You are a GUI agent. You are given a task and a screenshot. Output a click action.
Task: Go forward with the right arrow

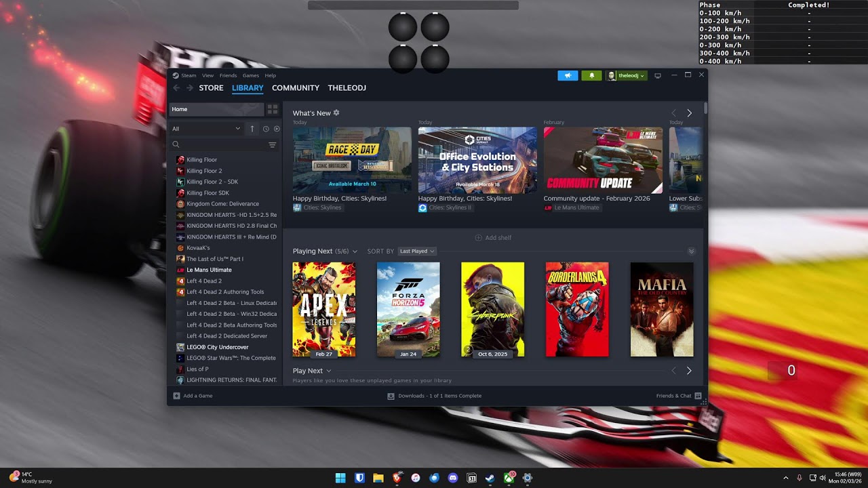tap(189, 88)
